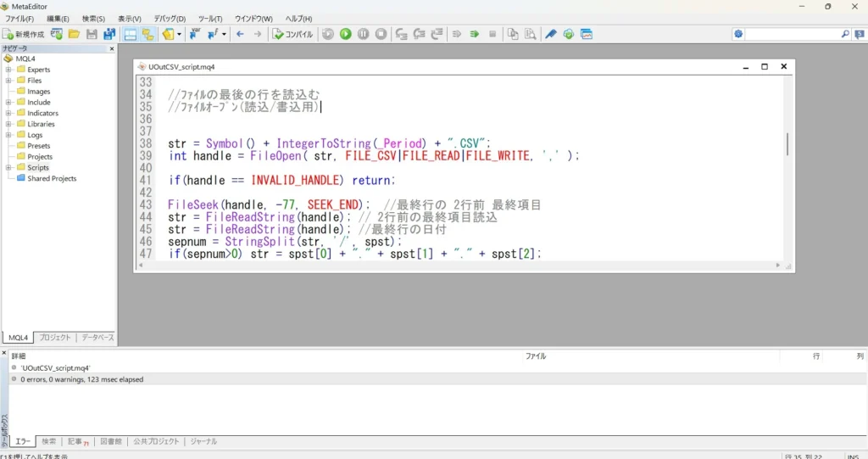The height and width of the screenshot is (459, 868).
Task: Click the save all files icon
Action: pyautogui.click(x=109, y=35)
